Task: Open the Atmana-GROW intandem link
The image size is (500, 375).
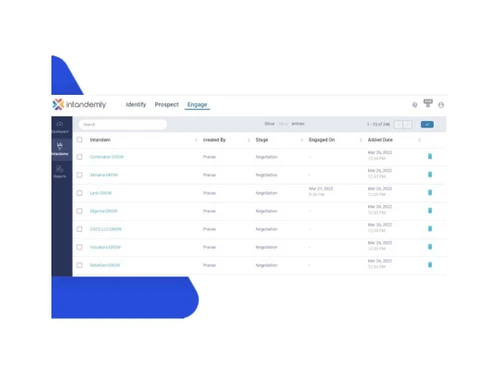Action: 104,175
